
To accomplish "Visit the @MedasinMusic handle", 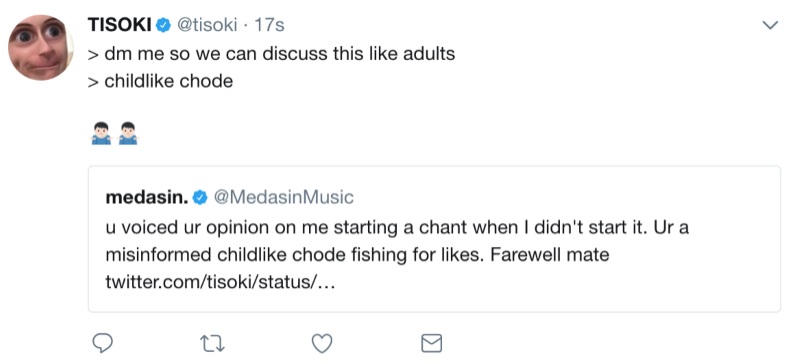I will [x=284, y=198].
